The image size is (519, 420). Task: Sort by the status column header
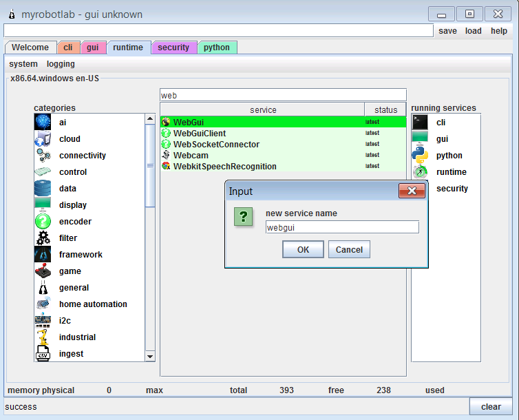click(385, 109)
